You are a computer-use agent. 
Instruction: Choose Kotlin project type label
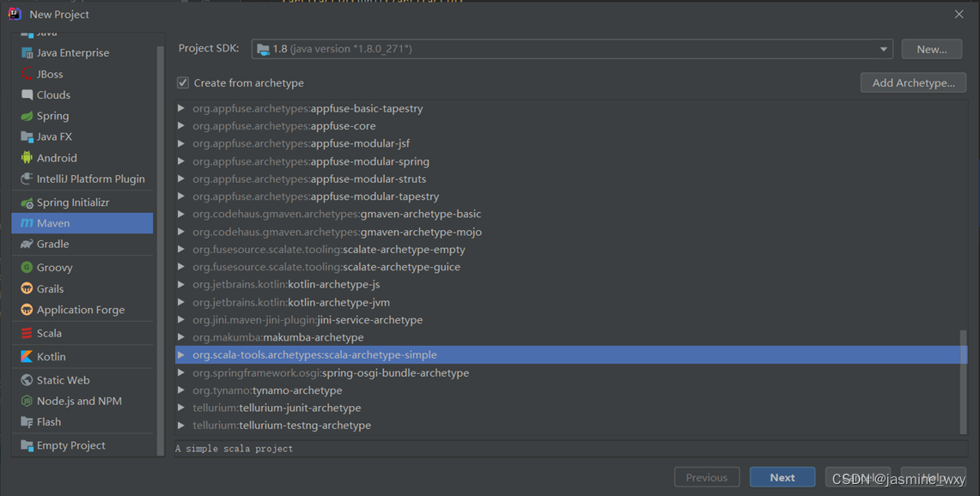coord(52,356)
